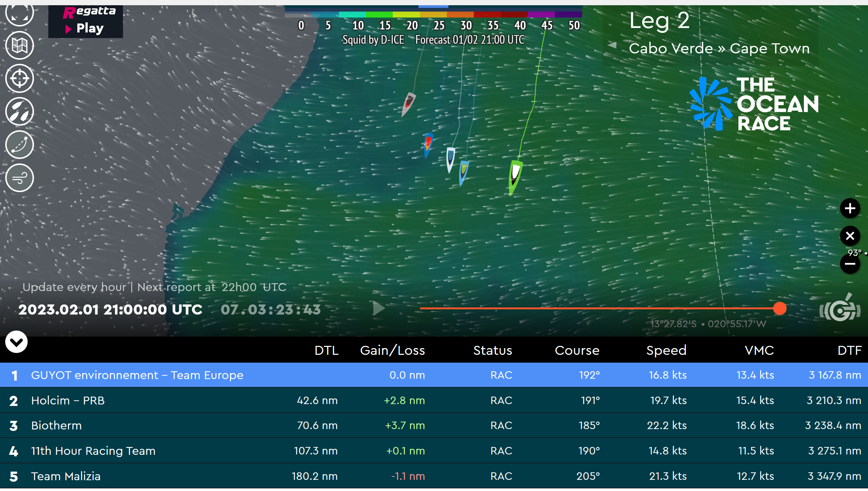Image resolution: width=868 pixels, height=491 pixels.
Task: Go to previous leg arrow
Action: (x=612, y=45)
